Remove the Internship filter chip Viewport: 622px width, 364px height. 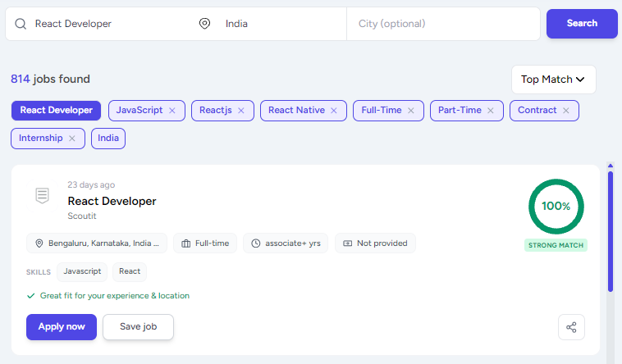[71, 139]
